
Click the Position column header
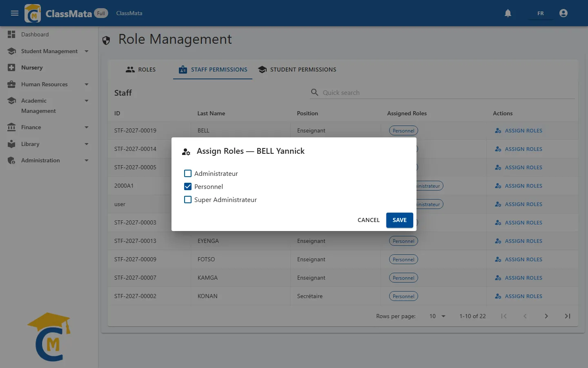pyautogui.click(x=307, y=113)
